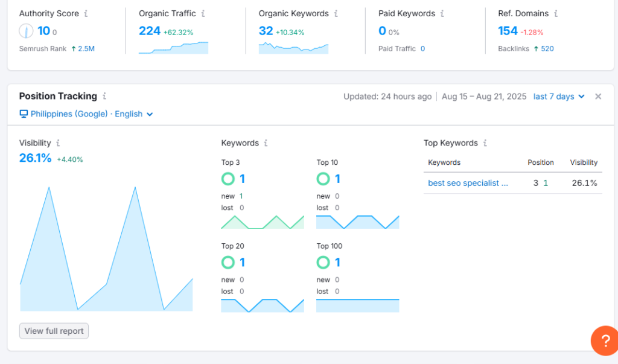
Task: Click the Visibility trend area chart
Action: (106, 260)
